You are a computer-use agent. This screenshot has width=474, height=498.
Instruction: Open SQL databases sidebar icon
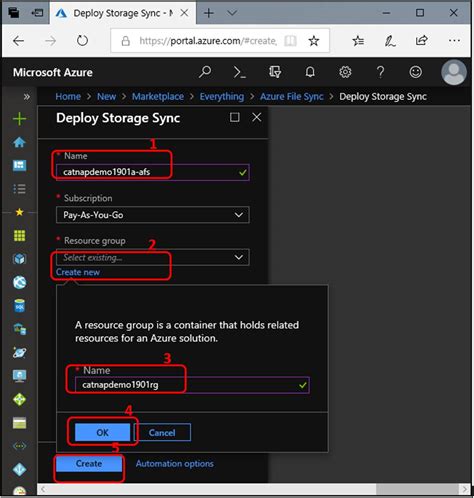pyautogui.click(x=20, y=306)
